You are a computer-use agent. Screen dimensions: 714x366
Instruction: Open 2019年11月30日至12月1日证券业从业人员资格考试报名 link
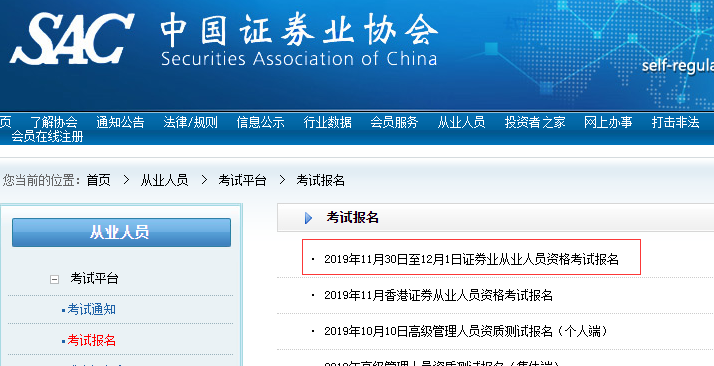[471, 259]
